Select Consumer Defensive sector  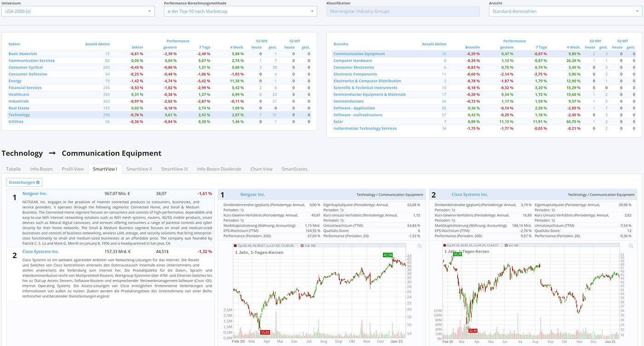(28, 74)
